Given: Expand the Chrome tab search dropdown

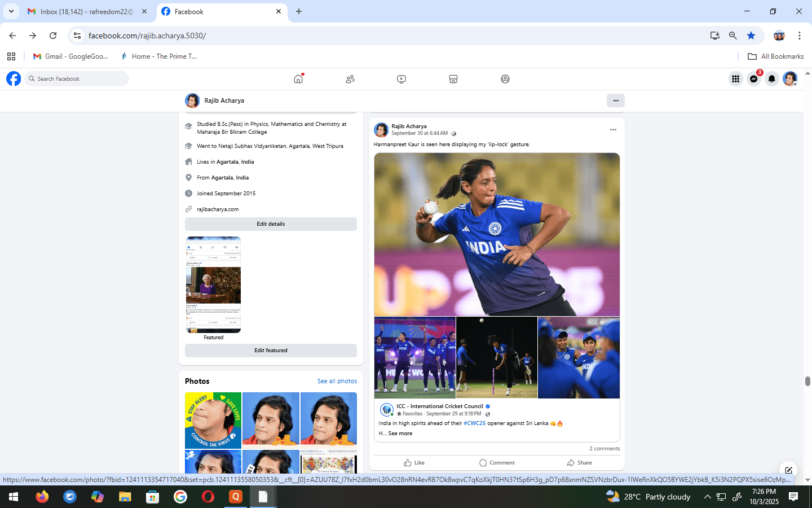Looking at the screenshot, I should [x=11, y=11].
